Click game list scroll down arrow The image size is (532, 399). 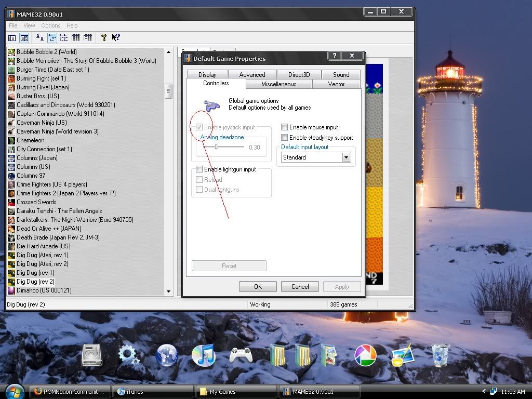(169, 291)
